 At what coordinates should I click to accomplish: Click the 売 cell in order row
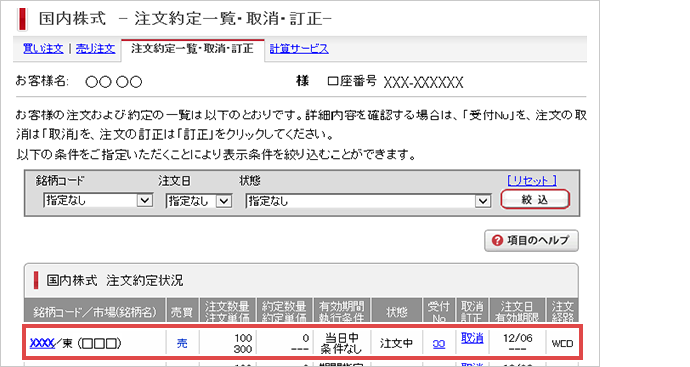(182, 343)
